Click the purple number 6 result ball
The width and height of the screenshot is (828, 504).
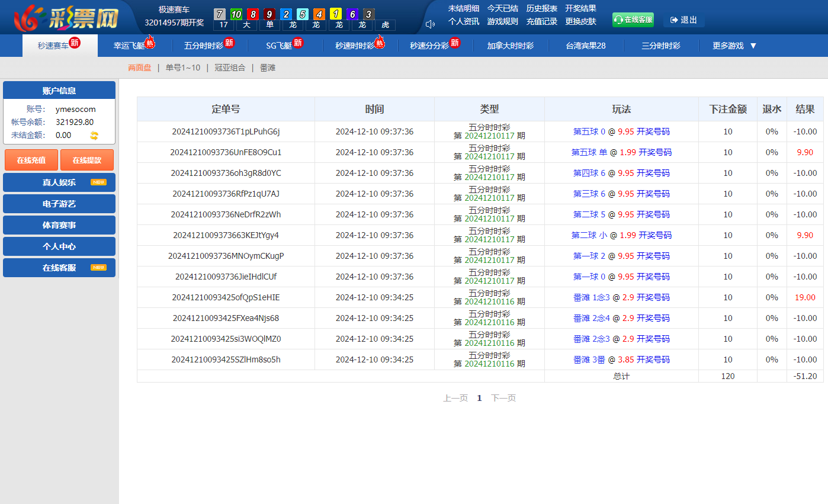[x=352, y=14]
